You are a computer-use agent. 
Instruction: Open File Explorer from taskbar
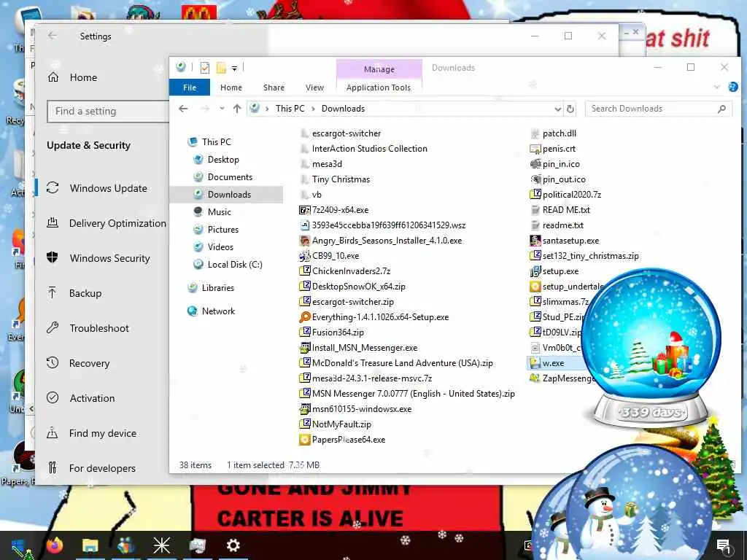[90, 545]
